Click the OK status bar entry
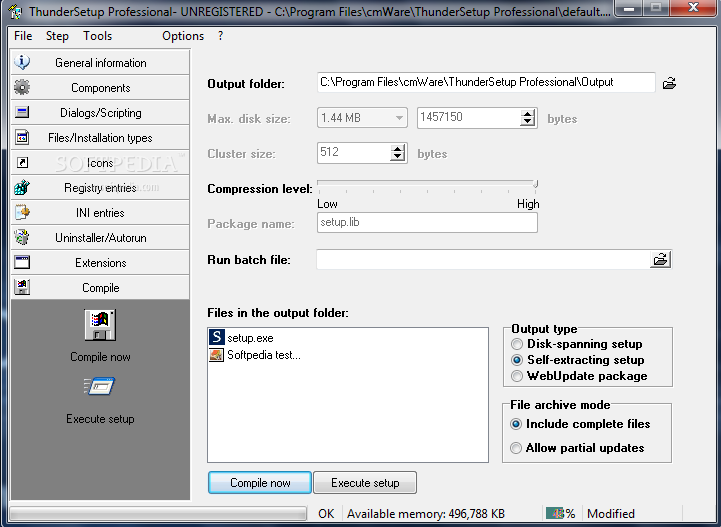This screenshot has width=721, height=527. click(326, 514)
